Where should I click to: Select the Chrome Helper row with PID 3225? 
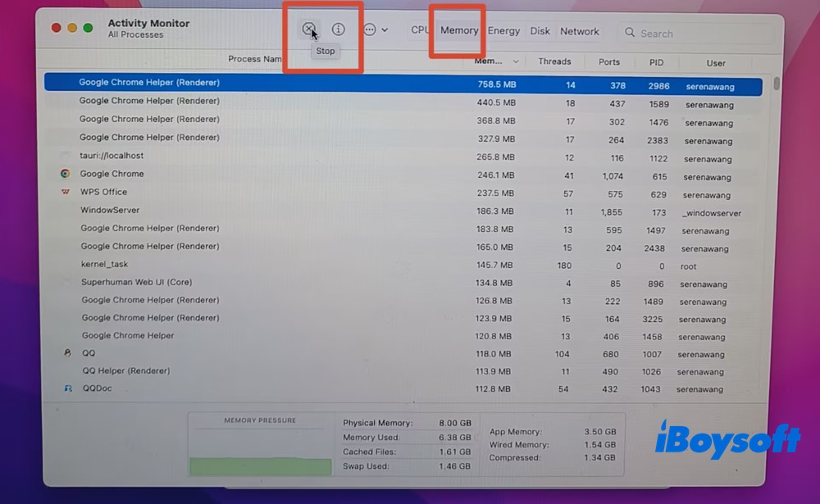[403, 319]
